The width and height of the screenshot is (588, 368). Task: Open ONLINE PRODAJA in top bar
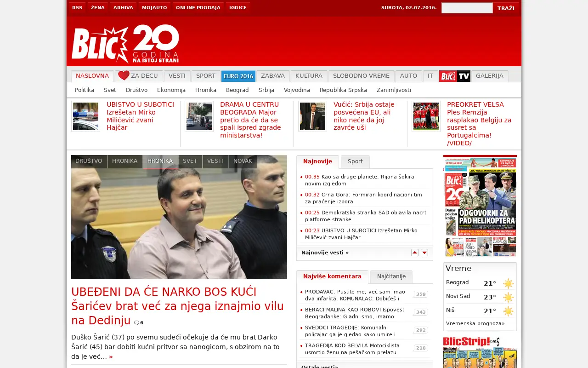tap(198, 8)
